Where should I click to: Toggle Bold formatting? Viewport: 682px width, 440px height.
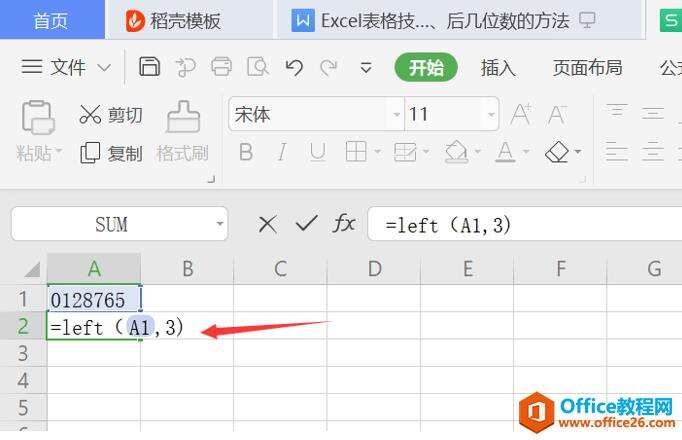[246, 152]
